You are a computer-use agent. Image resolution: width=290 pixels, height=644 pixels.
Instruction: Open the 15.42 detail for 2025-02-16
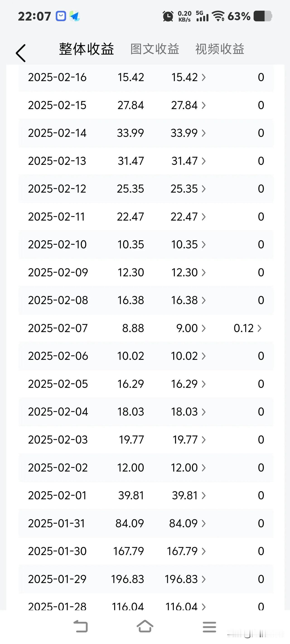coord(188,77)
